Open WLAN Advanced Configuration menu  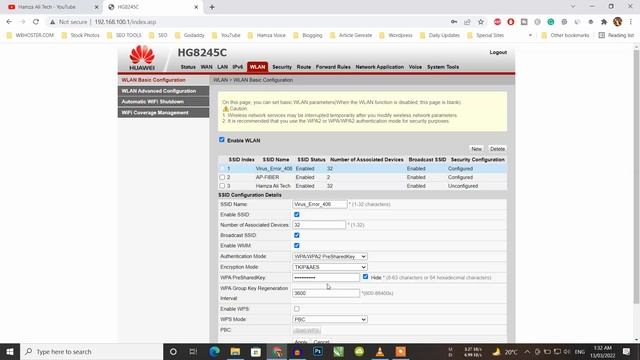[x=163, y=91]
